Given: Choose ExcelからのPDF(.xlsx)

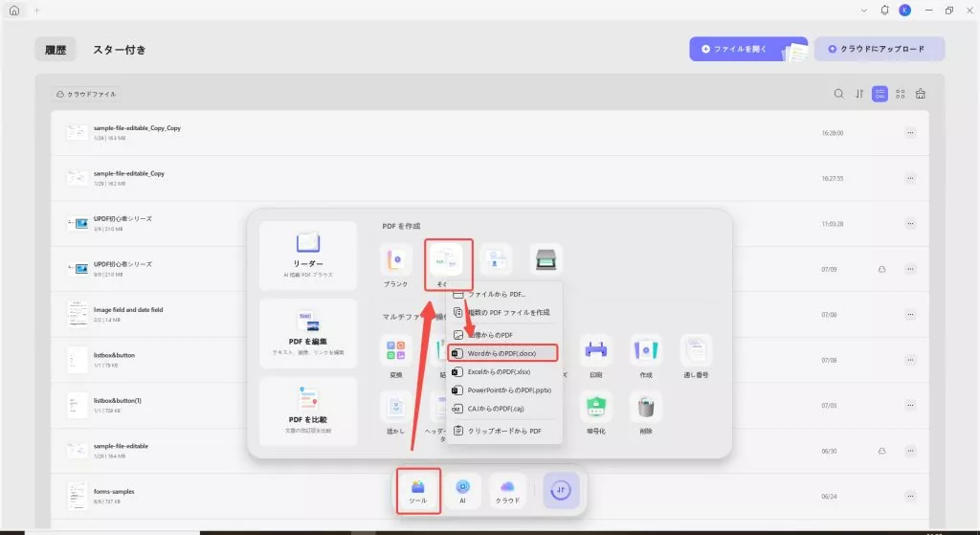Looking at the screenshot, I should coord(503,372).
